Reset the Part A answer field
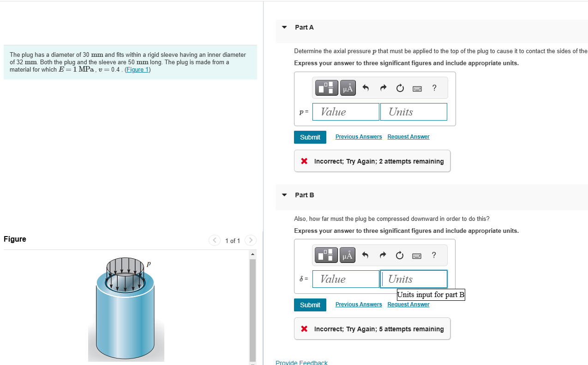588x365 pixels. click(400, 88)
